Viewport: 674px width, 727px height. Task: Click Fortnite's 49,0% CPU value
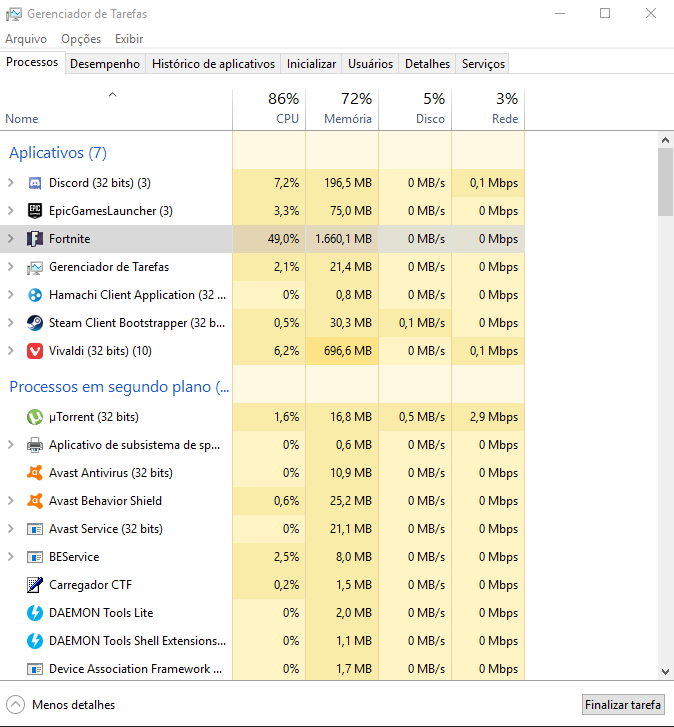(283, 239)
